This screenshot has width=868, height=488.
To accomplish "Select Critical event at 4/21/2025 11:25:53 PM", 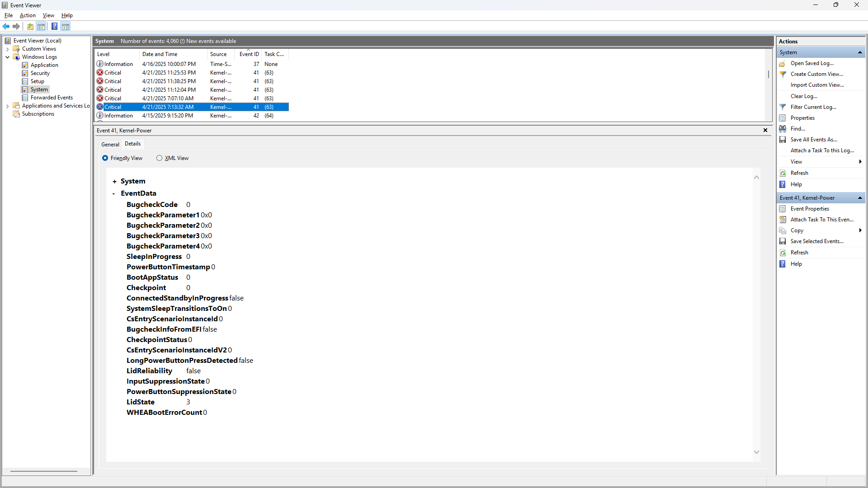I will pos(192,73).
